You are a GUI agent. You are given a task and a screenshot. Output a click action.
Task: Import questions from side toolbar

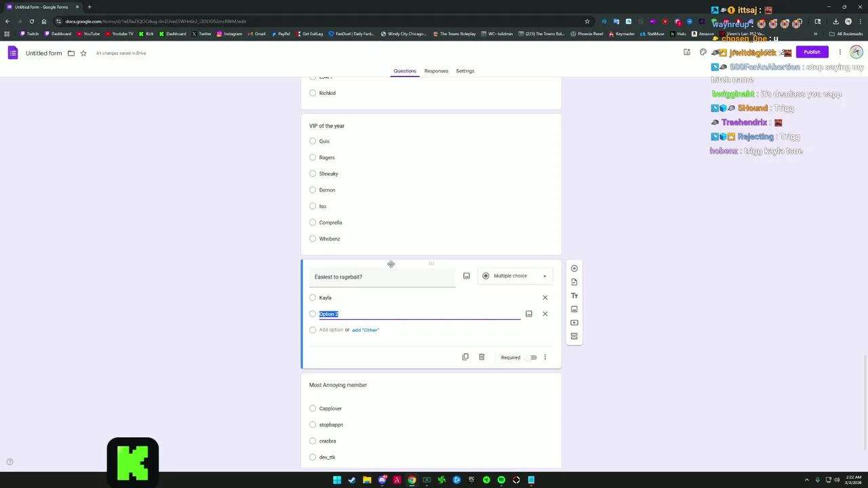574,282
